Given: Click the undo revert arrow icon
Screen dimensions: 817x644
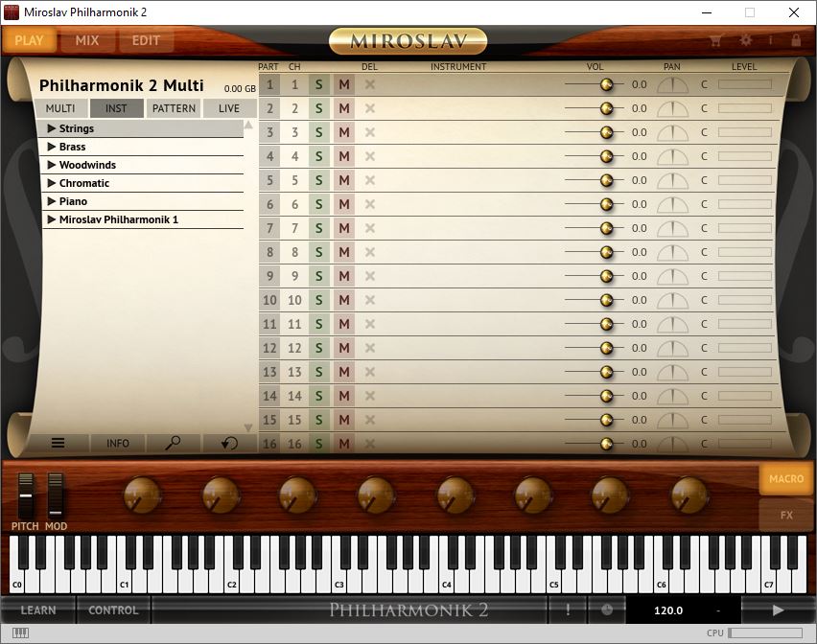Looking at the screenshot, I should 229,443.
